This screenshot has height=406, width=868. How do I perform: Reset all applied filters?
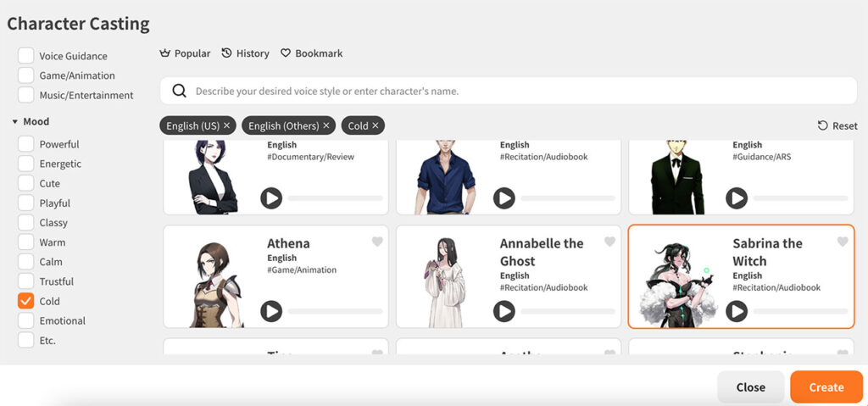[837, 125]
